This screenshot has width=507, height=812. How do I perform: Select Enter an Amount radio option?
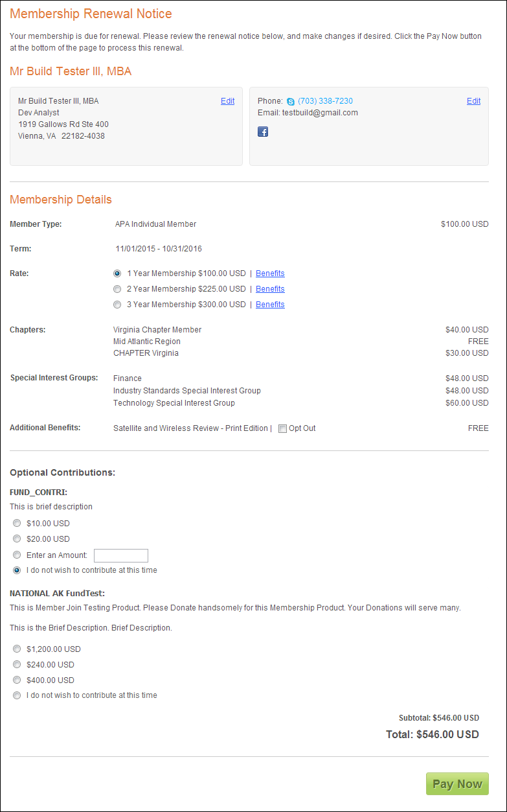tap(17, 555)
